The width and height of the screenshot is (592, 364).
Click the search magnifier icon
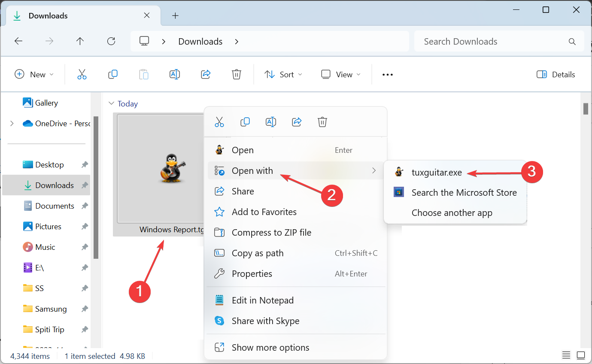tap(572, 42)
